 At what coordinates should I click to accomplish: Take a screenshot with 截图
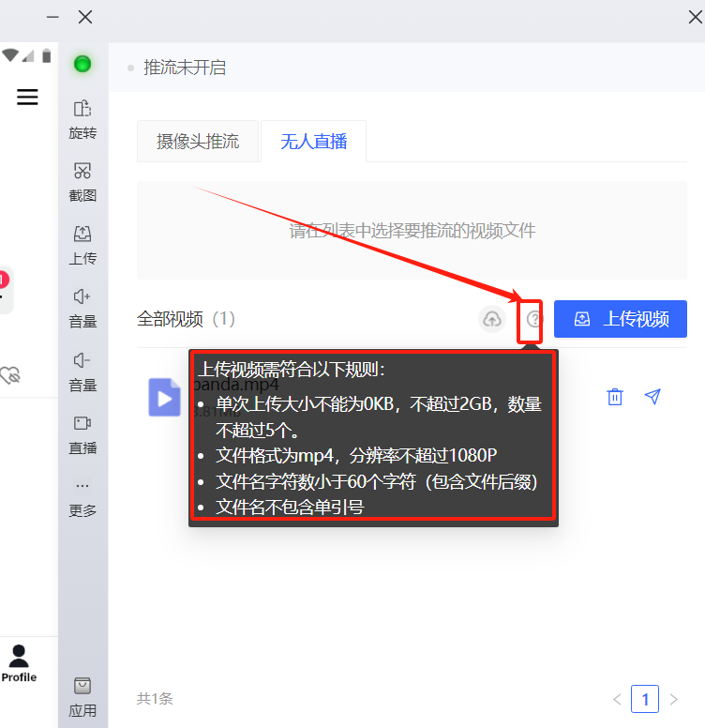(82, 182)
